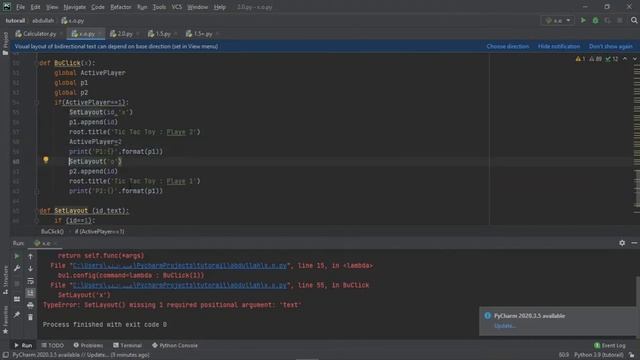This screenshot has width=640, height=360.
Task: Go to next highlighted error arrow
Action: 635,59
